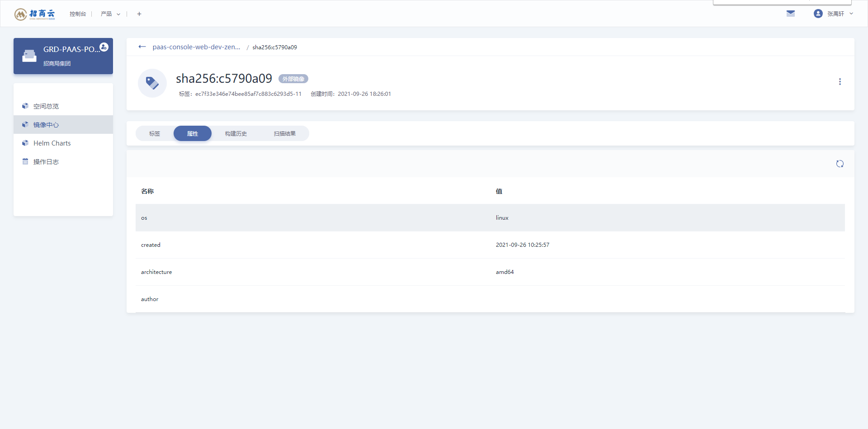The image size is (868, 429).
Task: Click the project storage box icon
Action: pos(29,56)
